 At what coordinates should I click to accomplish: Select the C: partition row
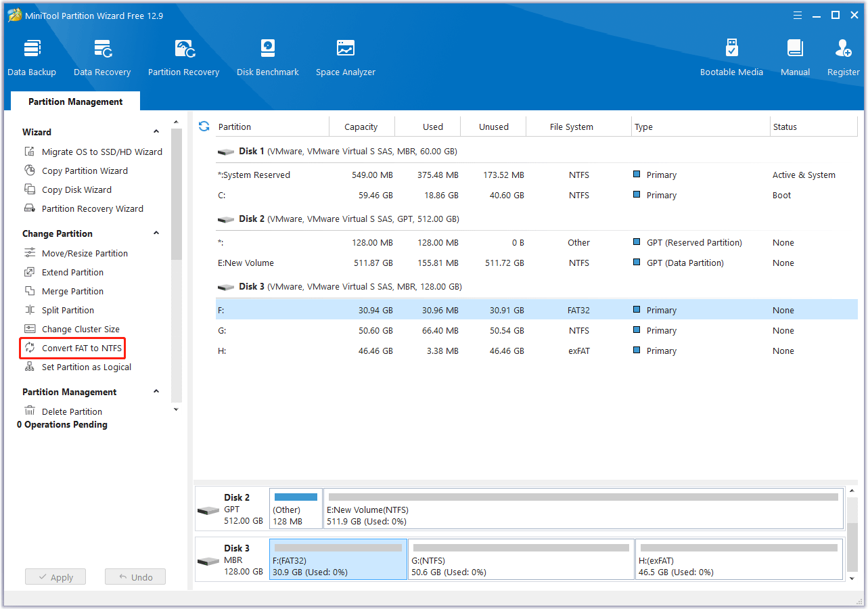tap(536, 195)
